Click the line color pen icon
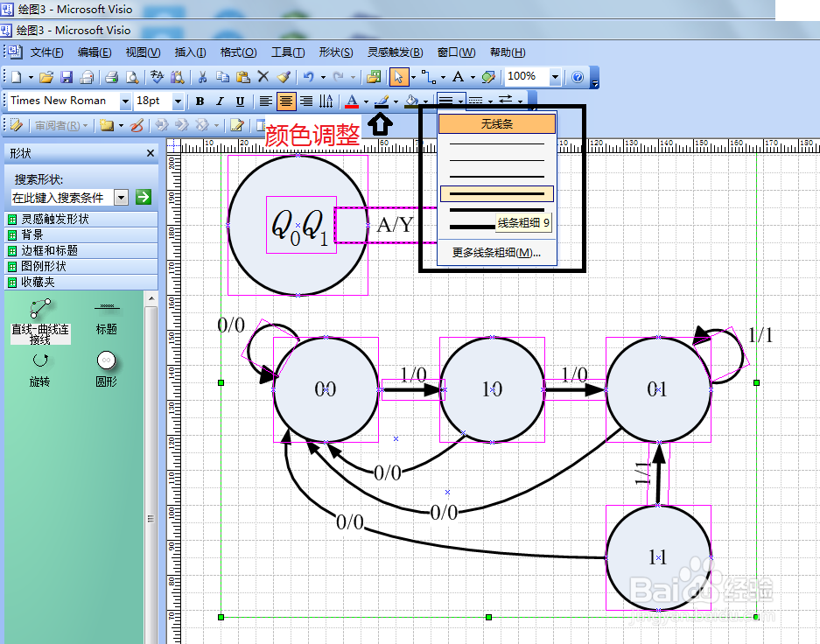 click(x=382, y=101)
